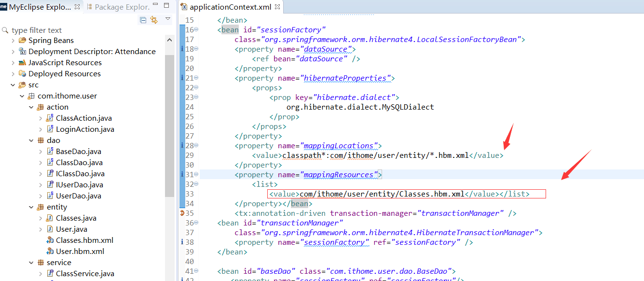Click the User.hbm.xml file icon
This screenshot has height=281, width=644.
pos(50,252)
